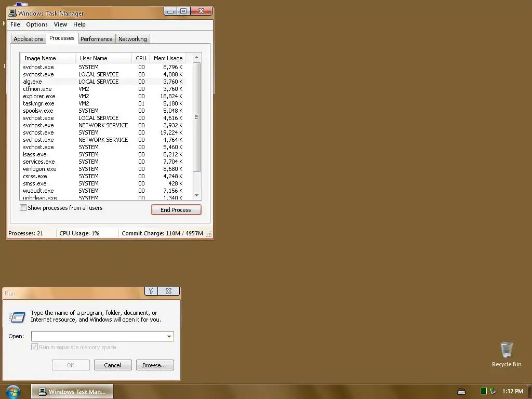
Task: Click the End Process button
Action: (x=176, y=210)
